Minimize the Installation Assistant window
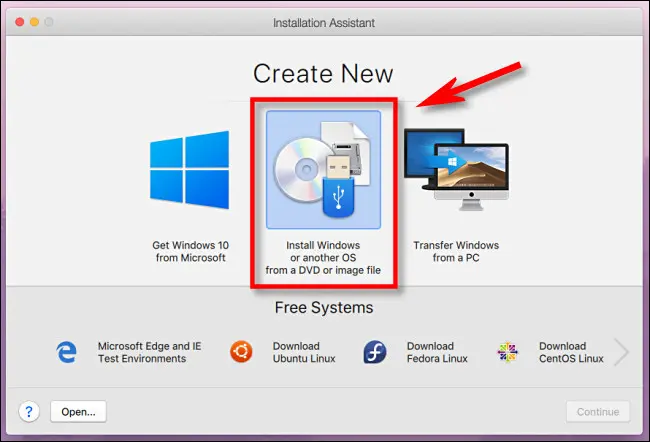The width and height of the screenshot is (650, 442). [x=34, y=22]
